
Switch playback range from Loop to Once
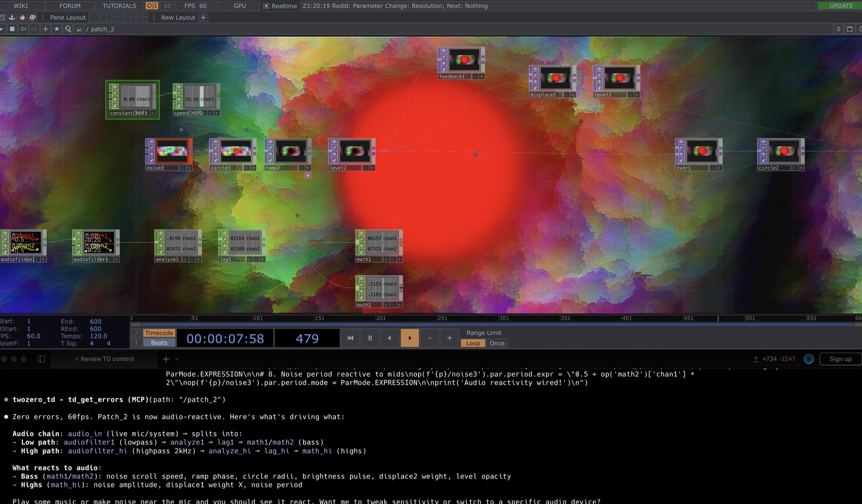[x=496, y=343]
